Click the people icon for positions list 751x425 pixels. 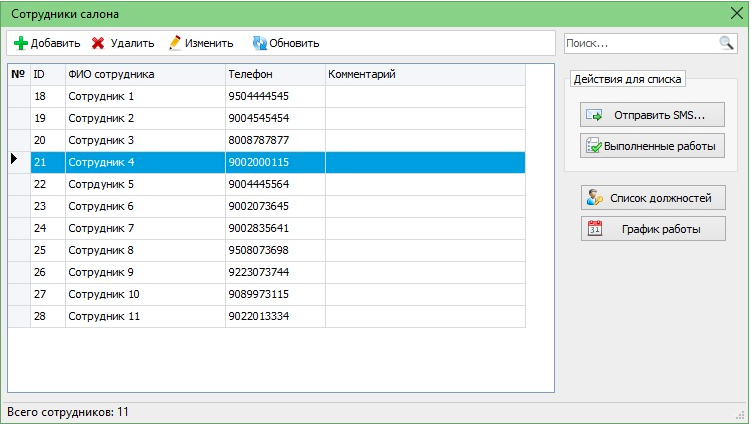tap(594, 198)
